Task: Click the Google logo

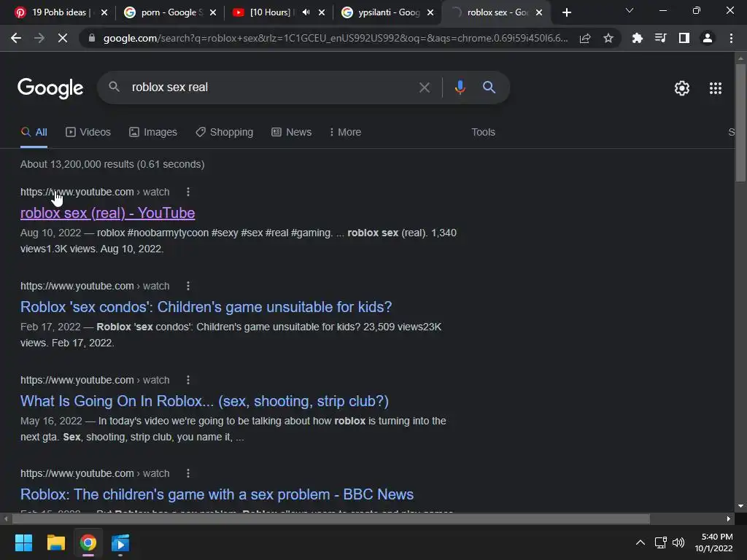Action: click(x=50, y=88)
